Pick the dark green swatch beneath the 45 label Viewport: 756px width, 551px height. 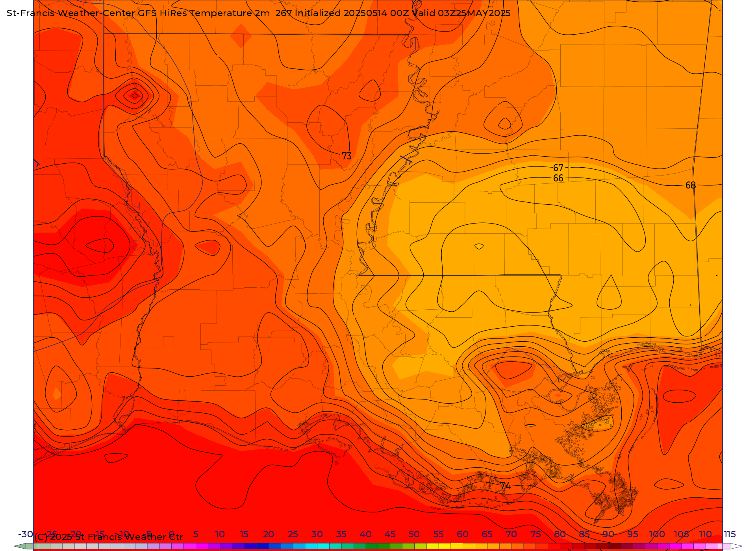coord(384,546)
